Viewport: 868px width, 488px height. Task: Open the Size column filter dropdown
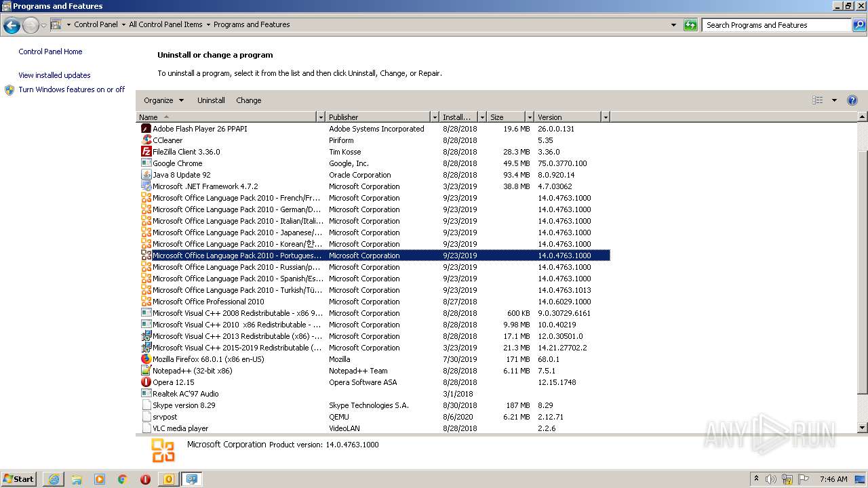pos(528,117)
